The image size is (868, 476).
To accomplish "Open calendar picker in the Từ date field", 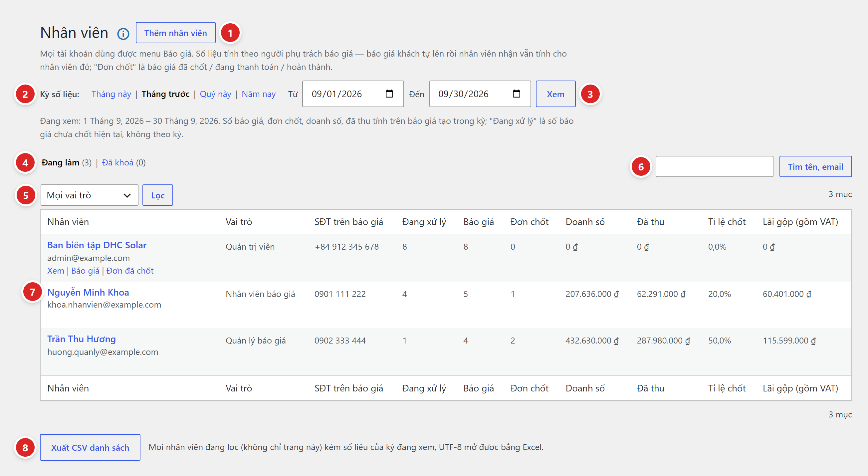I will [389, 94].
